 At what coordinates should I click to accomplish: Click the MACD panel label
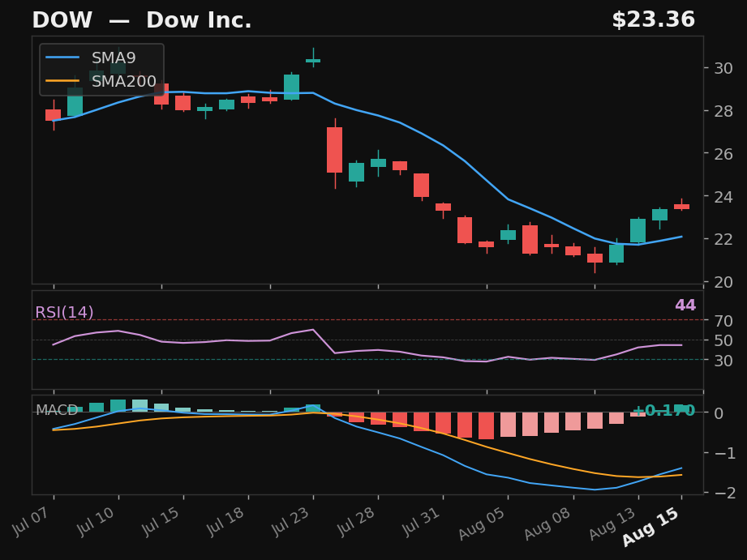coord(57,410)
